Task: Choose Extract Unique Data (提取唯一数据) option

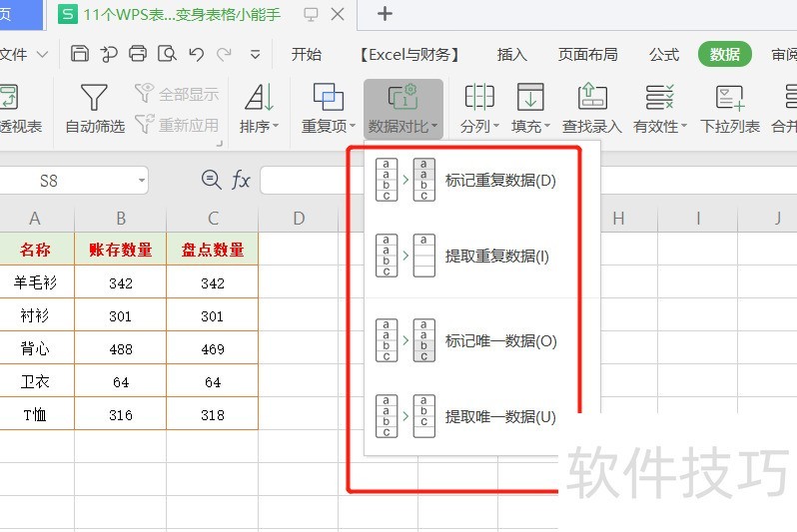Action: [499, 416]
